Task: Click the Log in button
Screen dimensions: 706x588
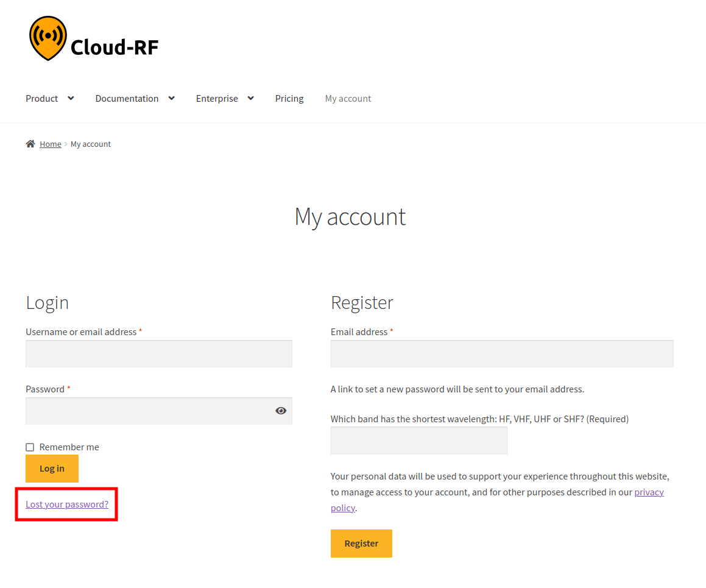Action: [x=52, y=468]
